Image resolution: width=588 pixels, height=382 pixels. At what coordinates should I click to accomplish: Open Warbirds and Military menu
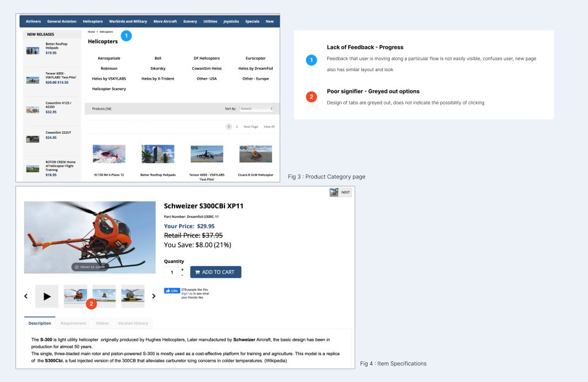pyautogui.click(x=128, y=21)
